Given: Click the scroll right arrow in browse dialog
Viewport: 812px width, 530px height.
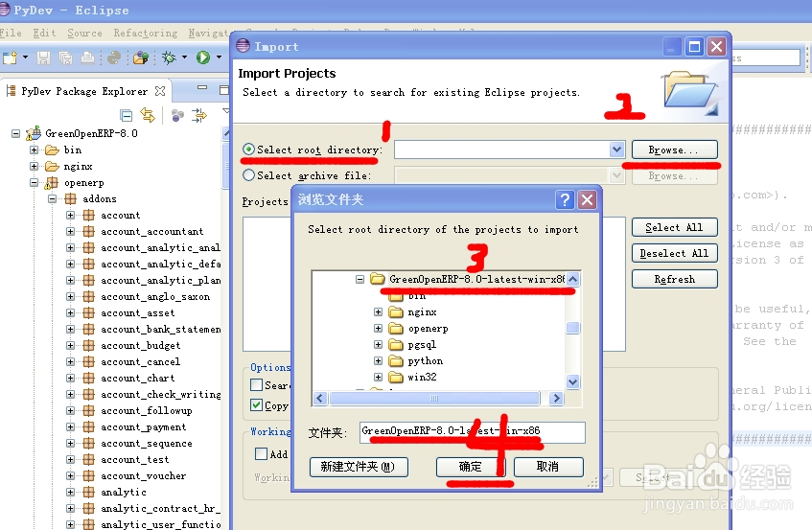Looking at the screenshot, I should (x=556, y=398).
